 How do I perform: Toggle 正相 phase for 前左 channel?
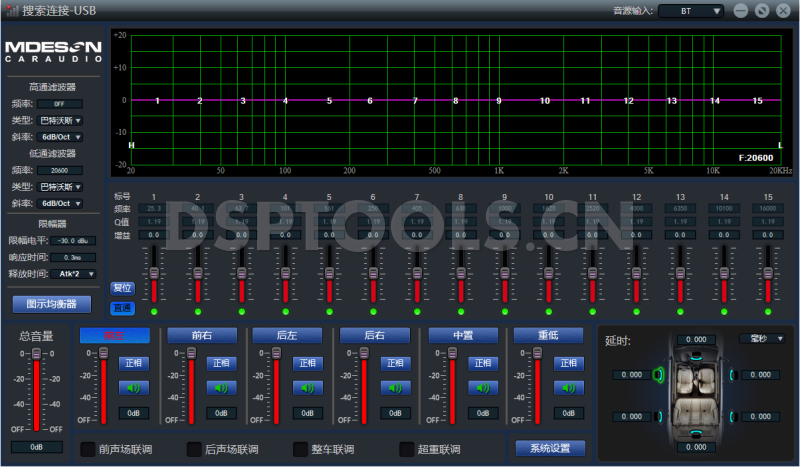134,363
